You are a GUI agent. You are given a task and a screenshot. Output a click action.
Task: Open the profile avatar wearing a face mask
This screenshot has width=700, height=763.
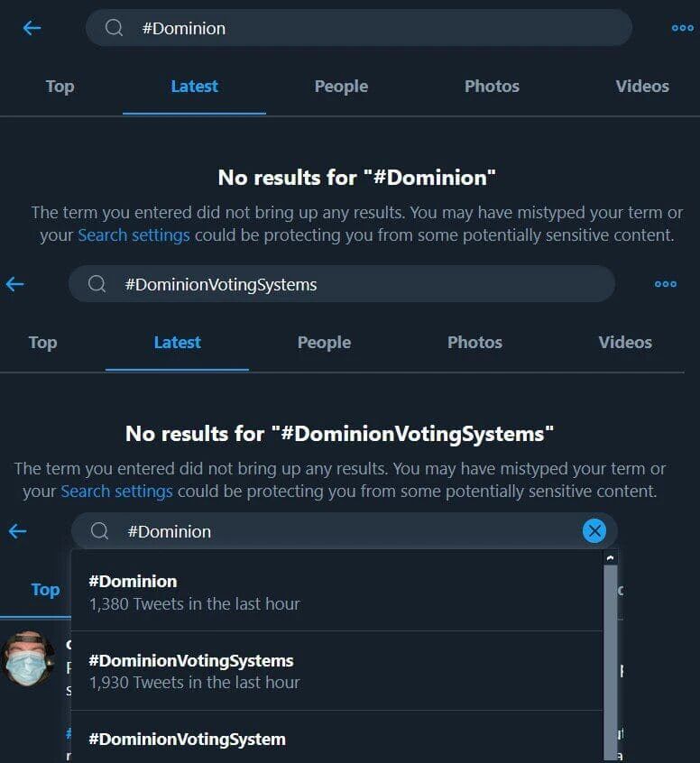point(27,658)
